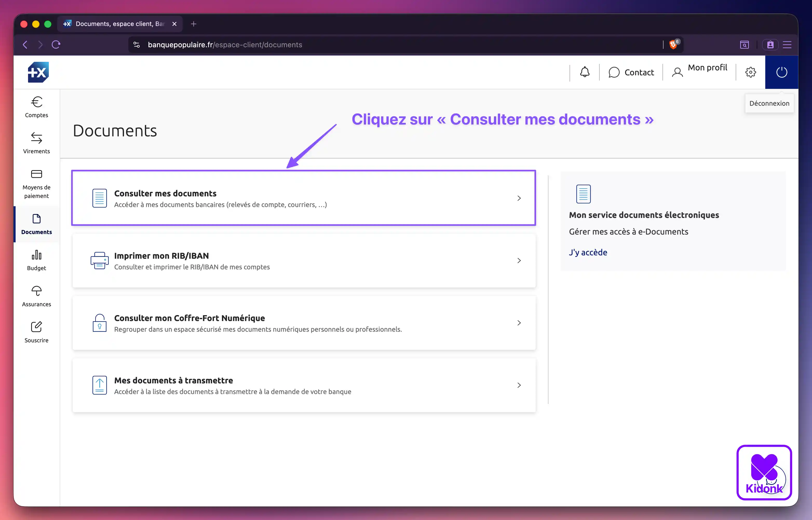
Task: Open Mes documents à transmettre card
Action: pyautogui.click(x=304, y=385)
